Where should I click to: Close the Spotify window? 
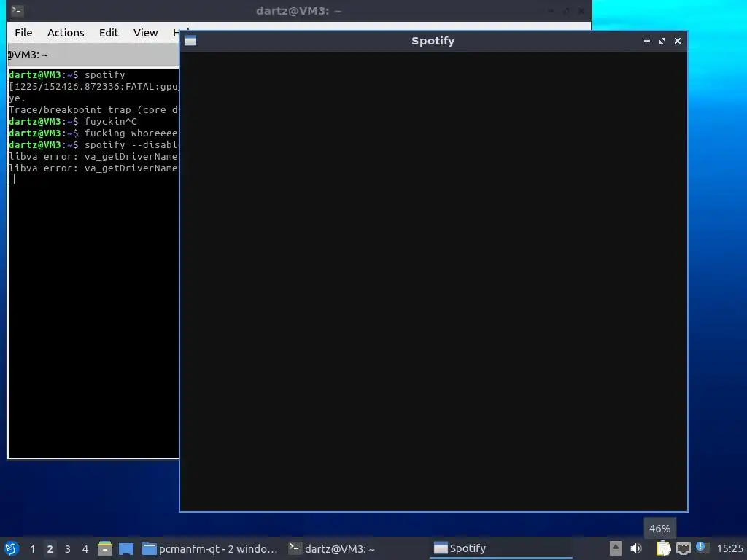coord(678,41)
